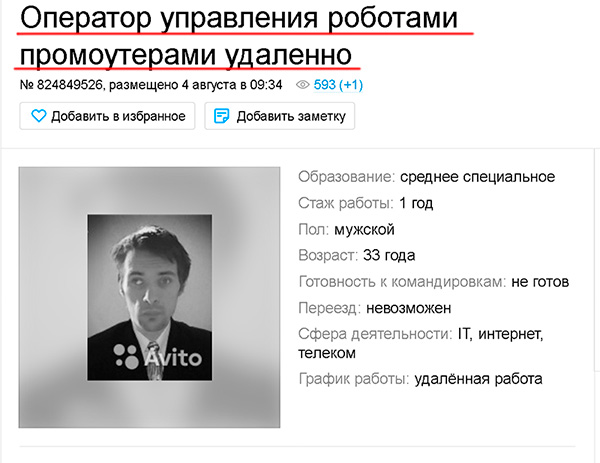Click the title line промоутерами удаленно
The height and width of the screenshot is (463, 600).
point(186,55)
